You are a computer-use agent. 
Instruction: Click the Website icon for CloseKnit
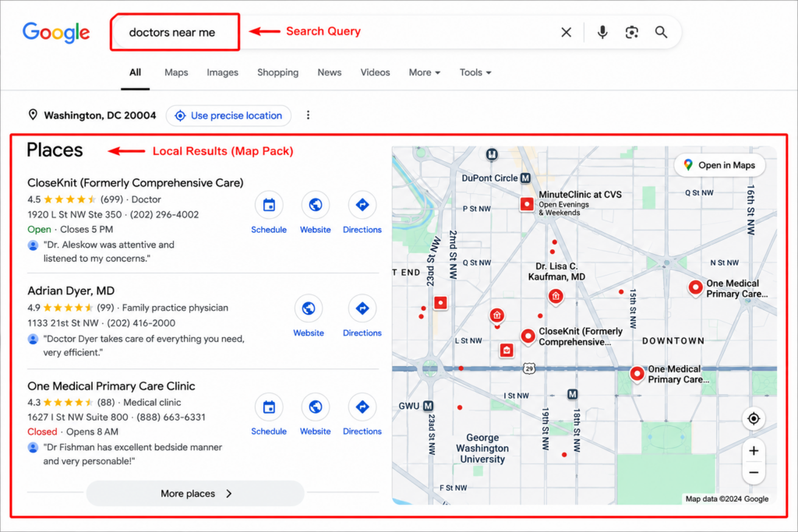(x=315, y=205)
